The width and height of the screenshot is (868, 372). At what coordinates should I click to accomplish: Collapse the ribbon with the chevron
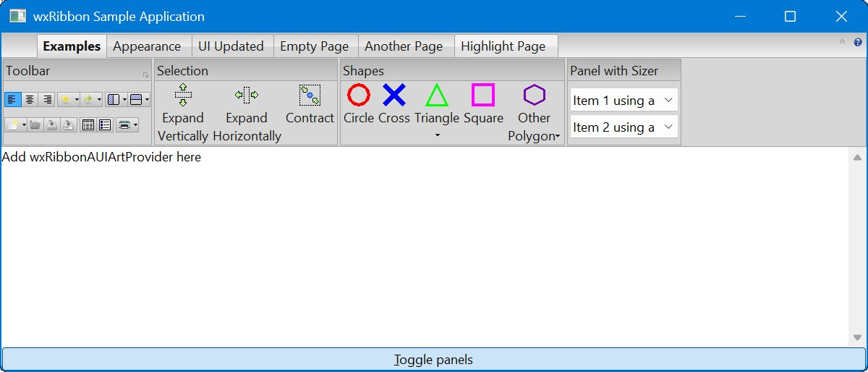point(842,42)
